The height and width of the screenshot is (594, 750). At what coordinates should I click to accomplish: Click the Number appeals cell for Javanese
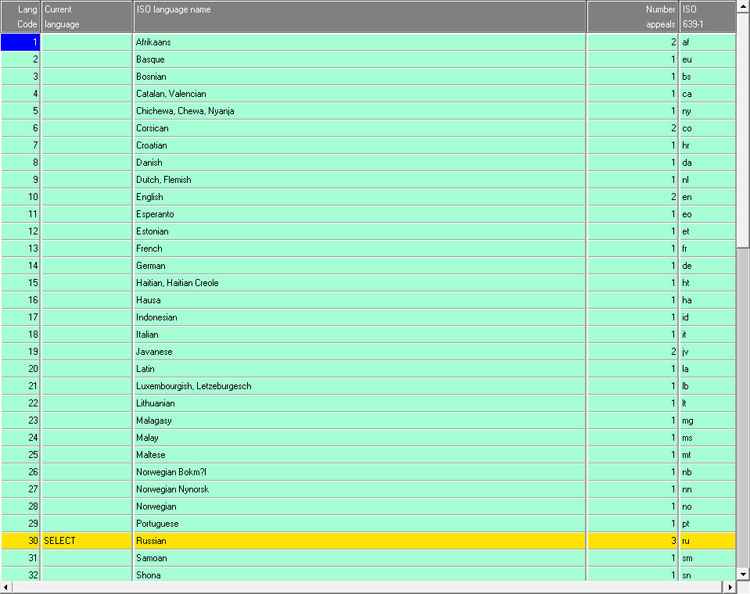pyautogui.click(x=632, y=352)
